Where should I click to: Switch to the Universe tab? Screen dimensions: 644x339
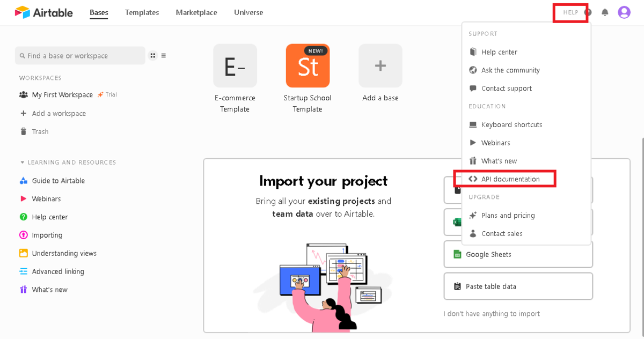248,12
